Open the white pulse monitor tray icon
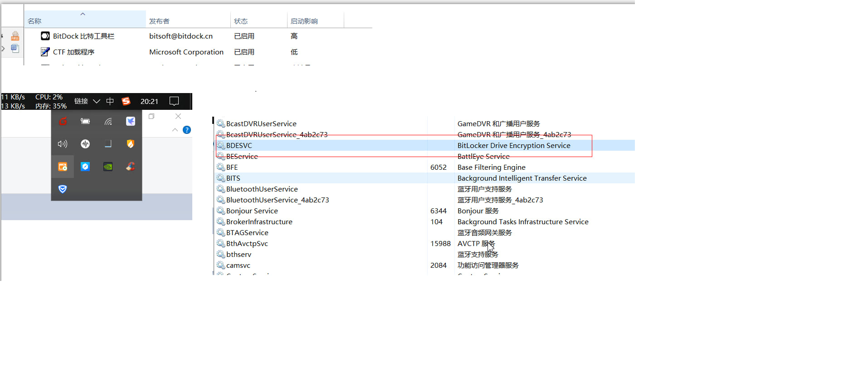 click(85, 144)
